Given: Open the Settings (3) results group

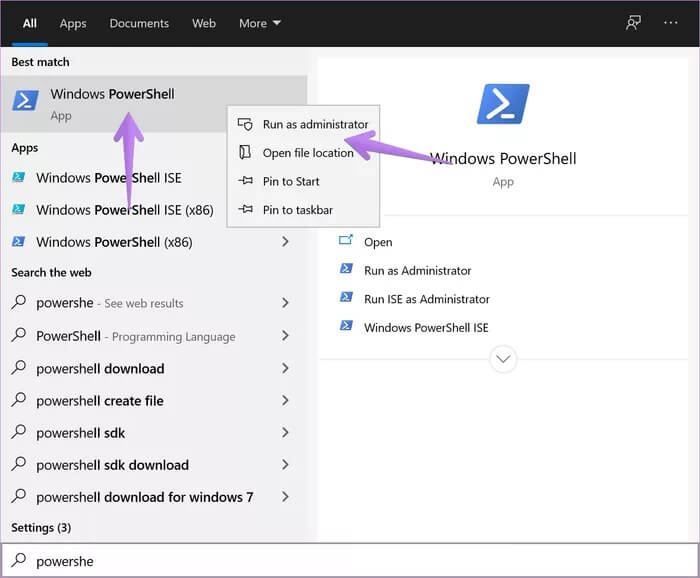Looking at the screenshot, I should pyautogui.click(x=41, y=528).
